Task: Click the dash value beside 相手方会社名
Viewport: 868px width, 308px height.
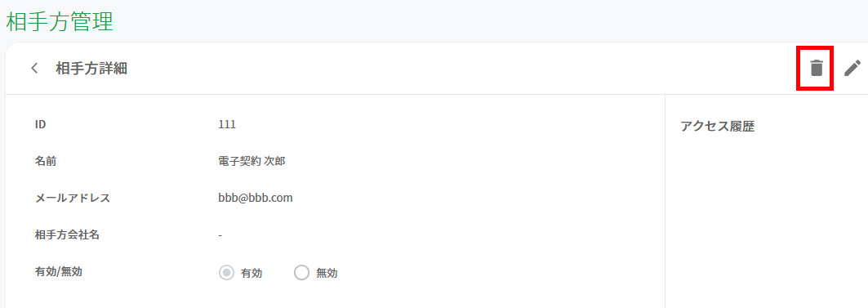Action: pos(220,235)
